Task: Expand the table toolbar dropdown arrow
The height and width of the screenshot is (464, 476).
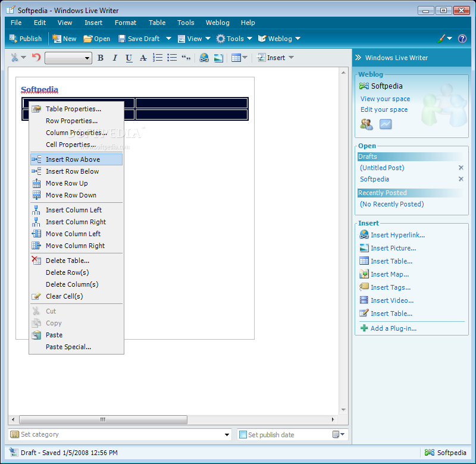Action: tap(245, 58)
